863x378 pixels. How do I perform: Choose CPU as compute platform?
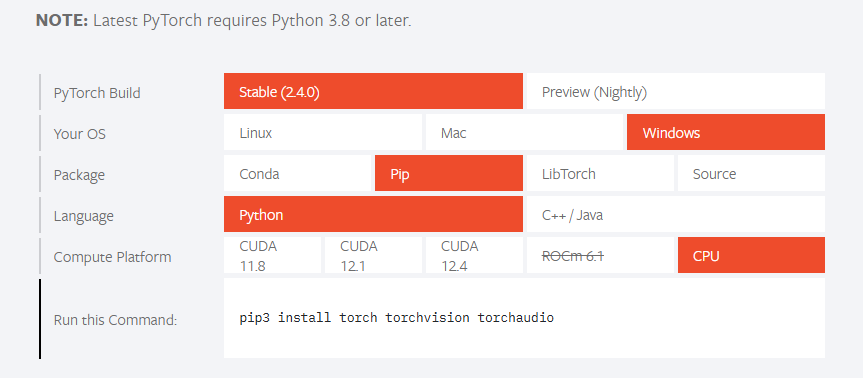[751, 255]
